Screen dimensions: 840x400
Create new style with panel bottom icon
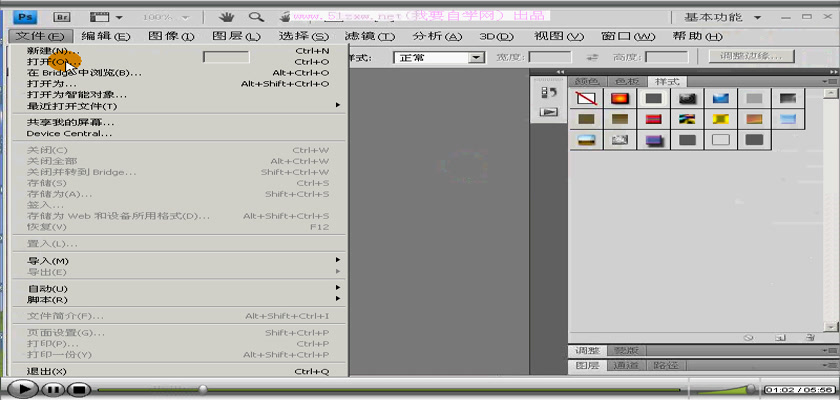tap(779, 338)
